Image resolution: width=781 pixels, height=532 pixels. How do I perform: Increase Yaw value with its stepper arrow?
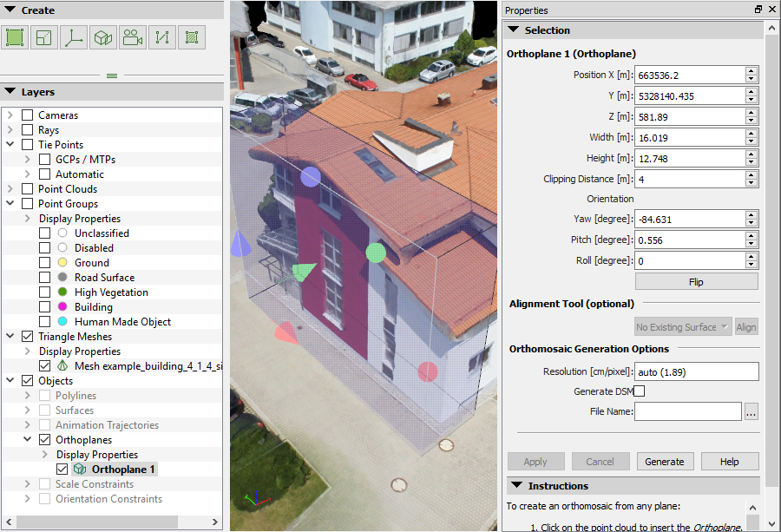751,214
